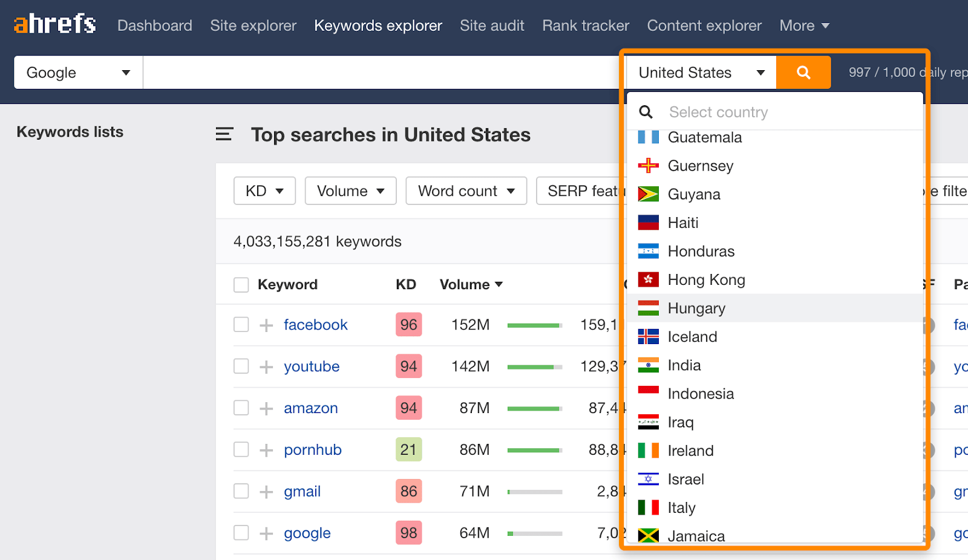This screenshot has height=560, width=968.
Task: Click the plus icon next to amazon
Action: tap(266, 409)
